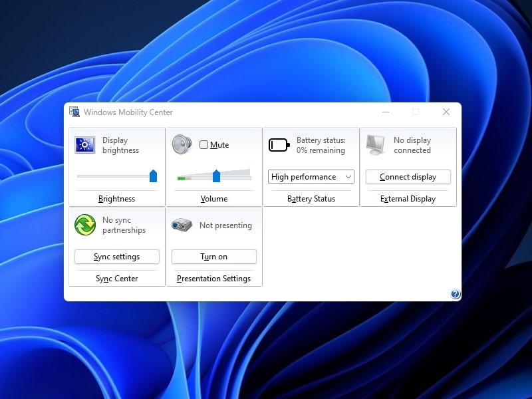Click the Windows Mobility Center title icon

74,112
